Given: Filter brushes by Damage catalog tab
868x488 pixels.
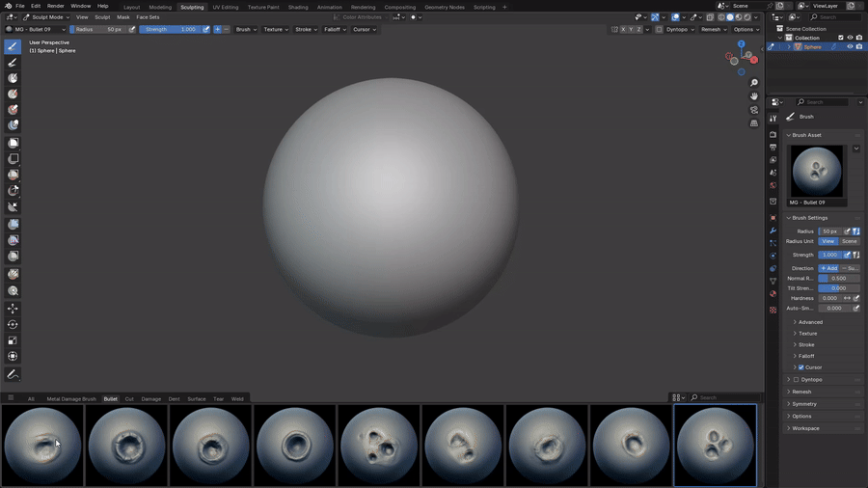Looking at the screenshot, I should pos(151,399).
